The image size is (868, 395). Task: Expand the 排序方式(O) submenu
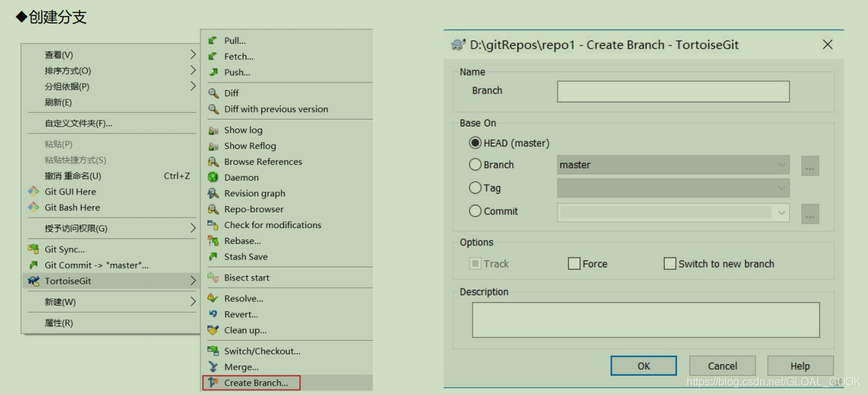coord(193,70)
